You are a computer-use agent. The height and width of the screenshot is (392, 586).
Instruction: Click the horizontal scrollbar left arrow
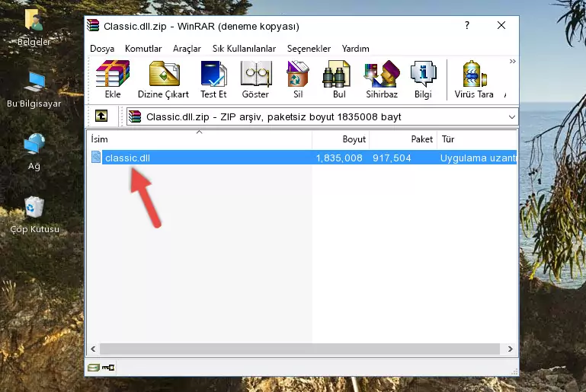point(94,349)
